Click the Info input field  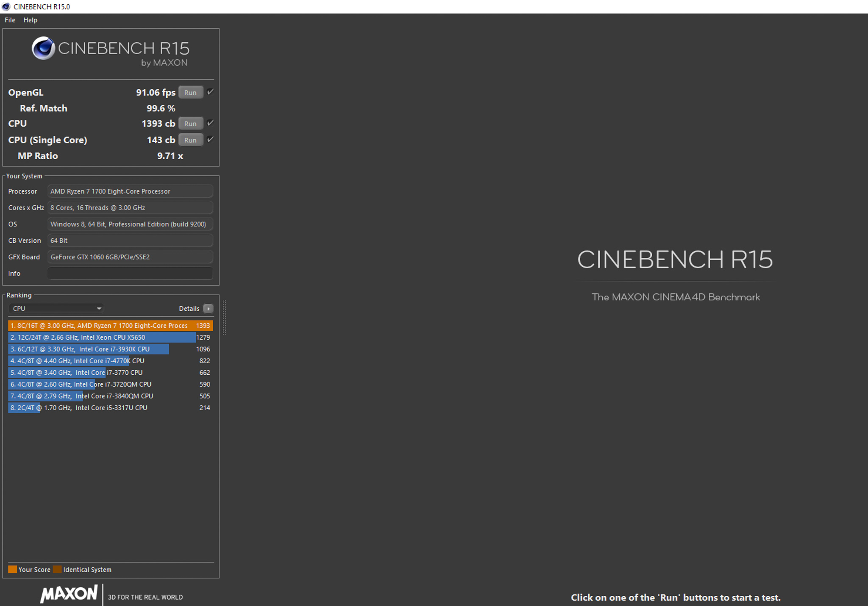[x=130, y=274]
